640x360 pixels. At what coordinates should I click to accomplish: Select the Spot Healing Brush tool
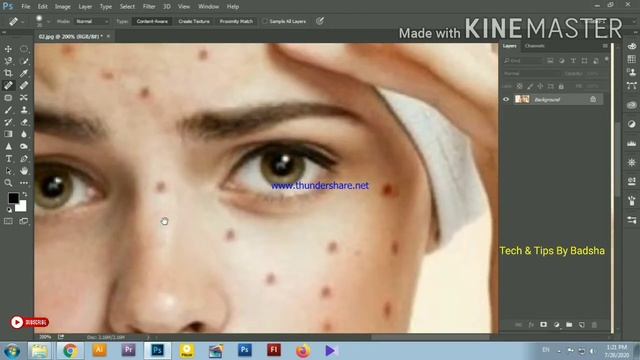pos(8,85)
